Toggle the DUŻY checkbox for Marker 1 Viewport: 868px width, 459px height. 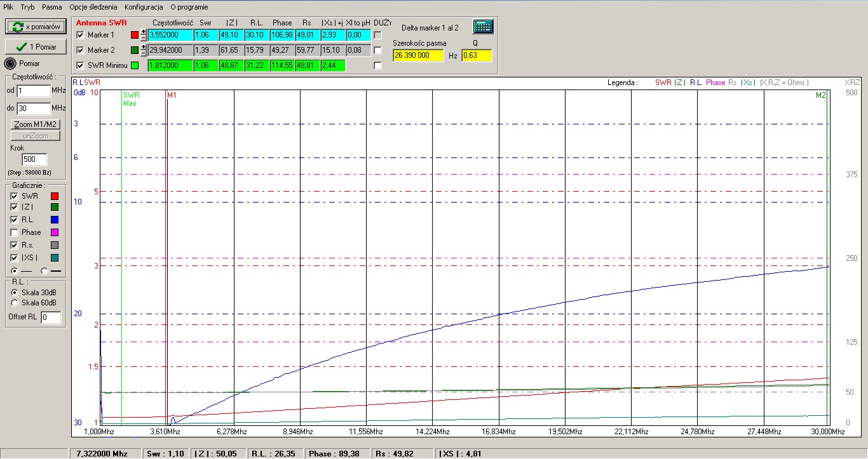pos(377,35)
